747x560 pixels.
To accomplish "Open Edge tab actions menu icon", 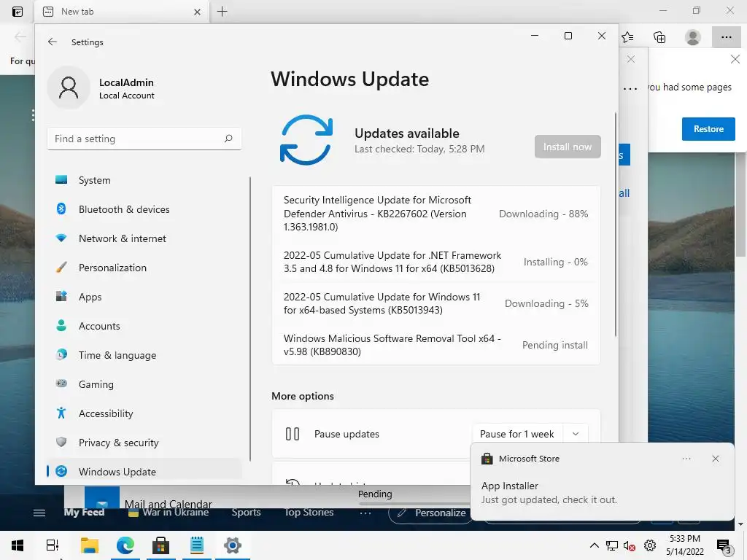I will [x=18, y=12].
